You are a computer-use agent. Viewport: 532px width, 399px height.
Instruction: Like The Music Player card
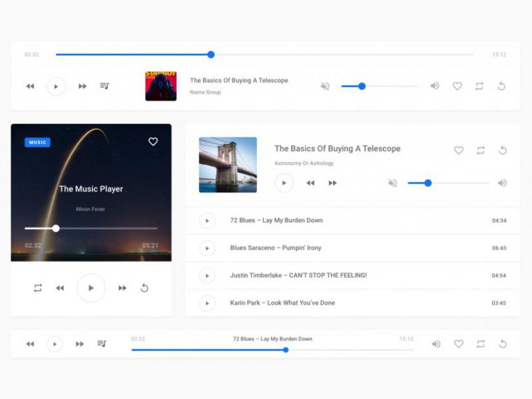coord(153,142)
